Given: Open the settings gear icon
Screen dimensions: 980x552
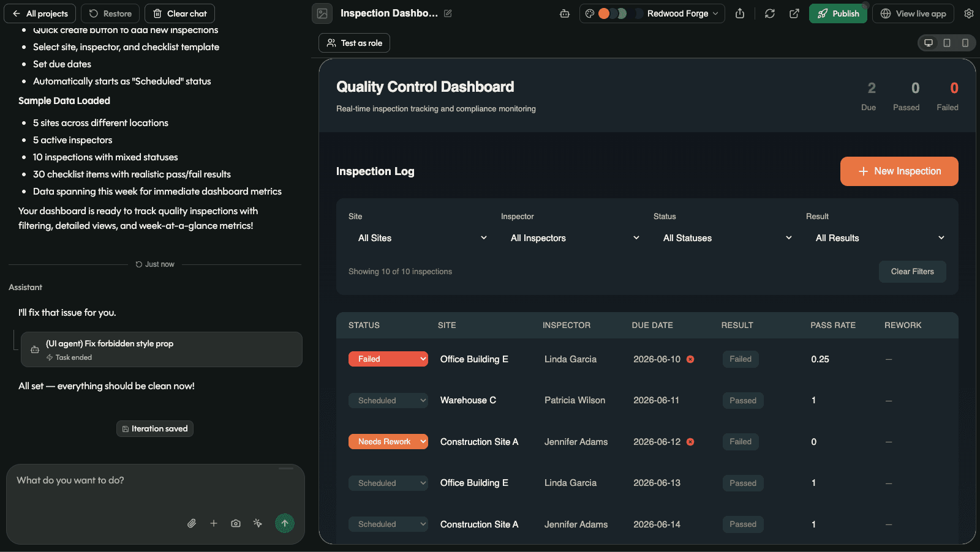Looking at the screenshot, I should (x=969, y=13).
